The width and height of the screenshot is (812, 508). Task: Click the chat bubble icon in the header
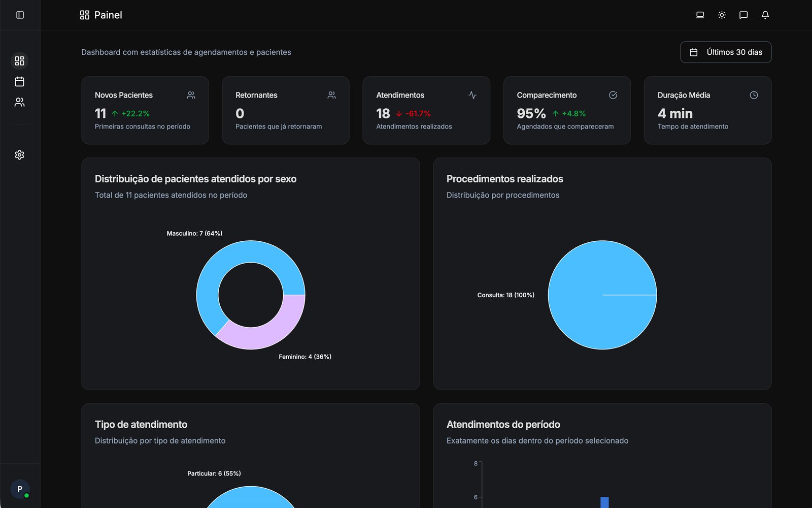[x=743, y=15]
